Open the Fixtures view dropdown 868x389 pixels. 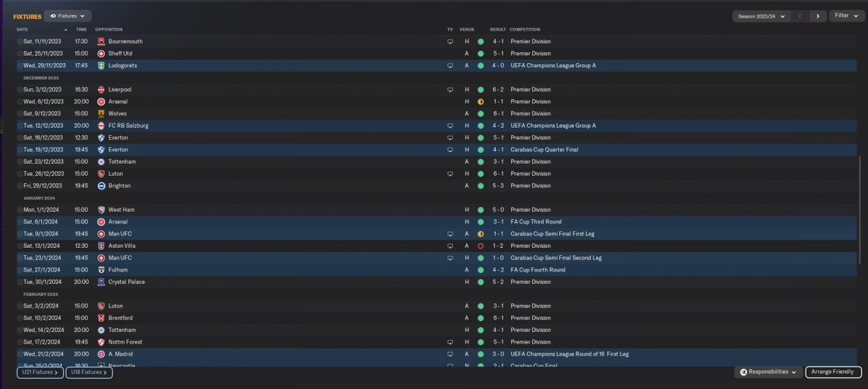click(68, 16)
